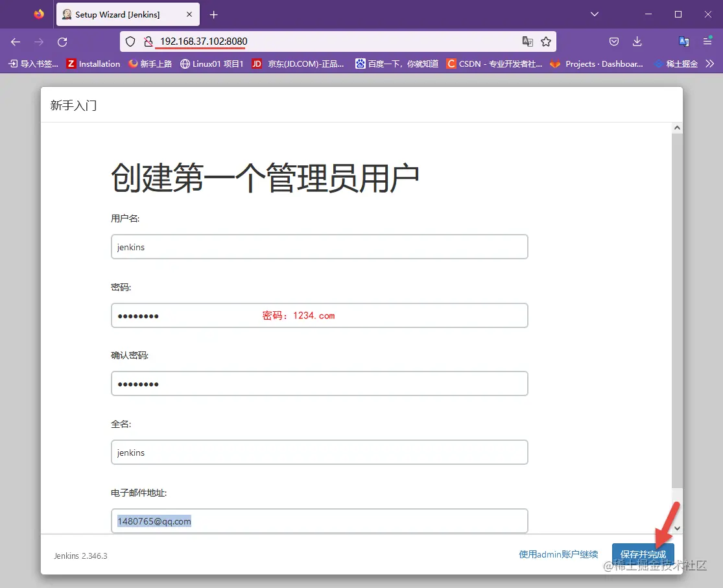
Task: Open the 百度一下，你就知道 bookmark
Action: point(397,64)
